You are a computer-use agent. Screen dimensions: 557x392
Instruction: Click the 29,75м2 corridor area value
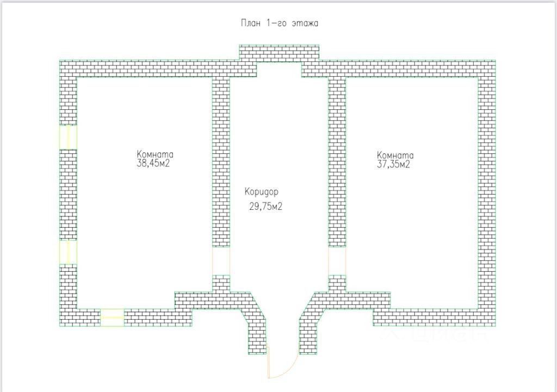(265, 206)
